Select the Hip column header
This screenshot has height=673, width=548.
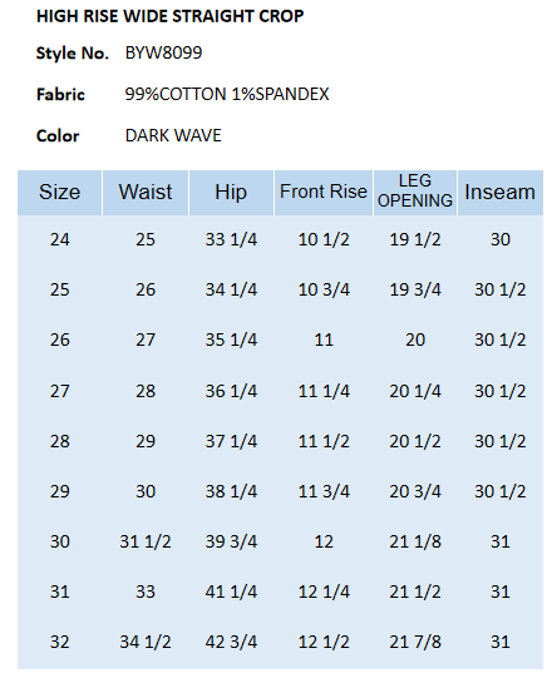pos(231,192)
